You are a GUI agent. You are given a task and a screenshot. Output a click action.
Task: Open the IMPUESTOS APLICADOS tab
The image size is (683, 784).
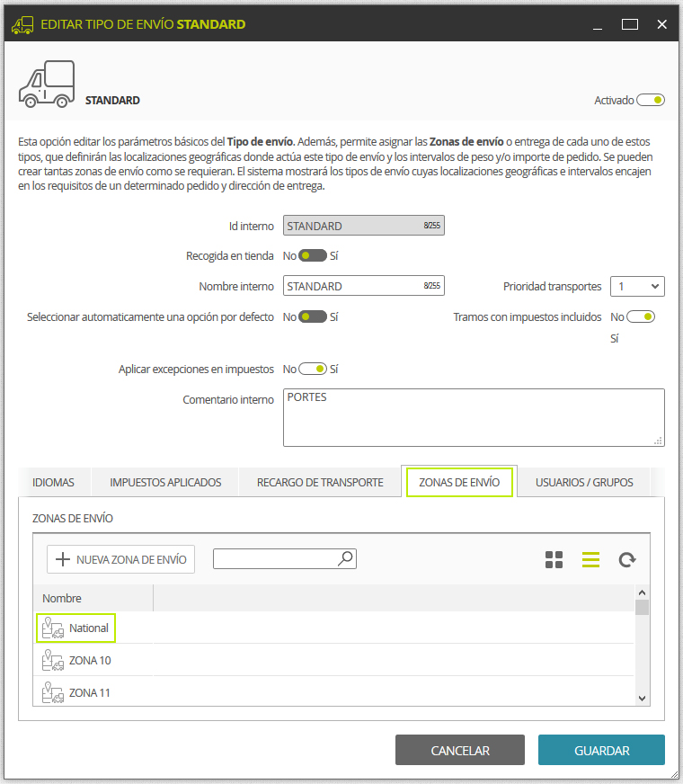click(x=165, y=483)
